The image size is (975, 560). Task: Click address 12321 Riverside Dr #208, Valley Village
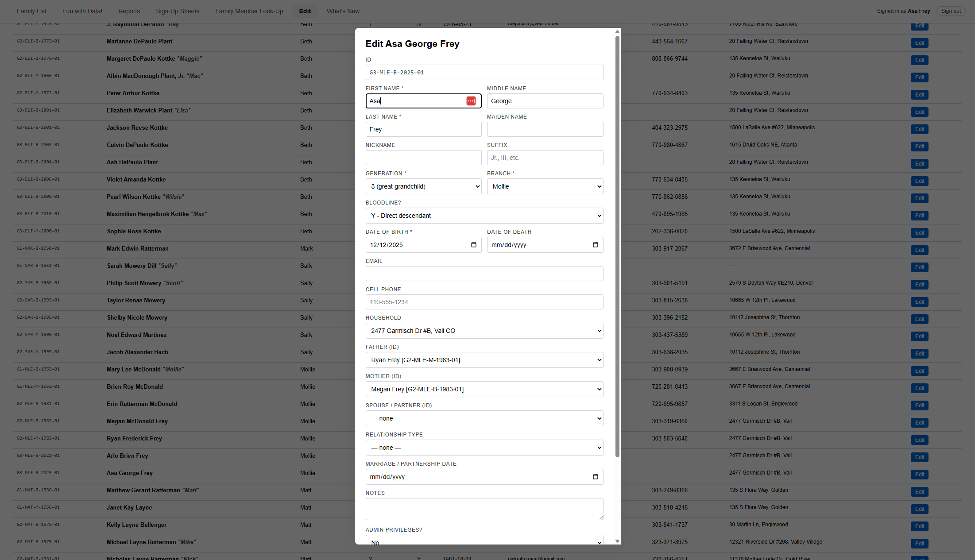(775, 542)
